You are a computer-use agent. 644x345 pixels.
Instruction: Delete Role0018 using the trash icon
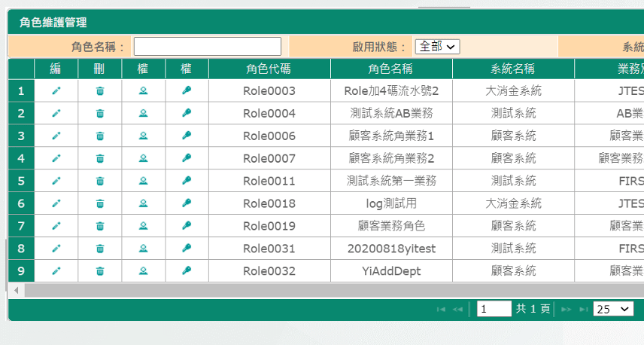[100, 203]
